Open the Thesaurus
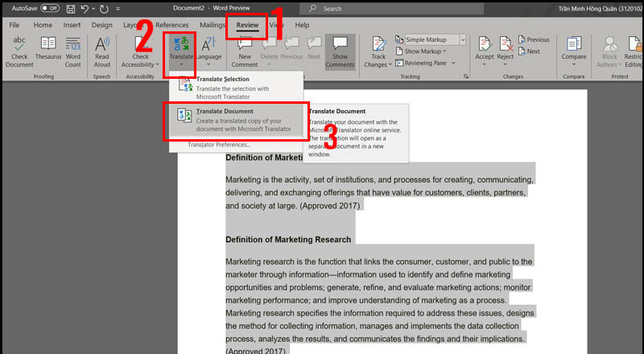The height and width of the screenshot is (354, 644). tap(48, 47)
